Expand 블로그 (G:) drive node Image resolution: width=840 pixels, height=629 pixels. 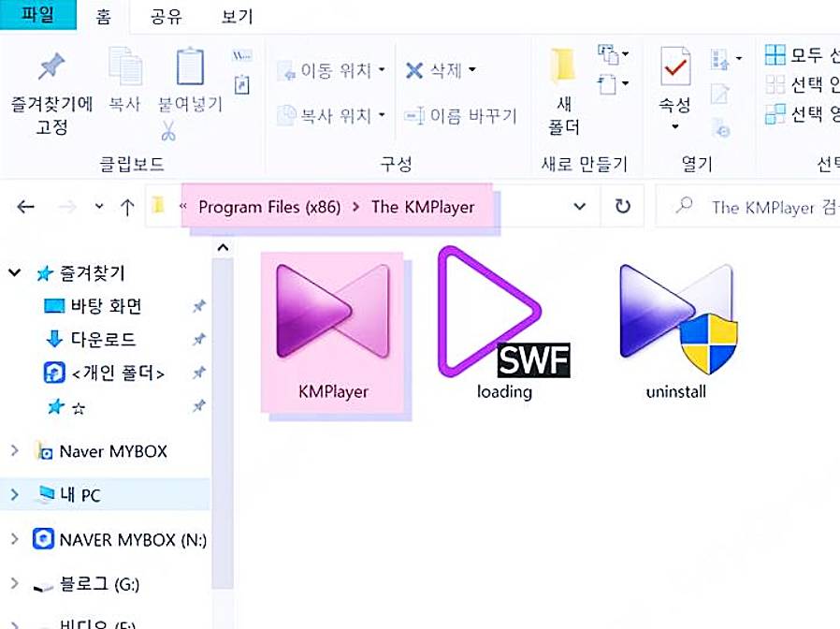point(14,583)
